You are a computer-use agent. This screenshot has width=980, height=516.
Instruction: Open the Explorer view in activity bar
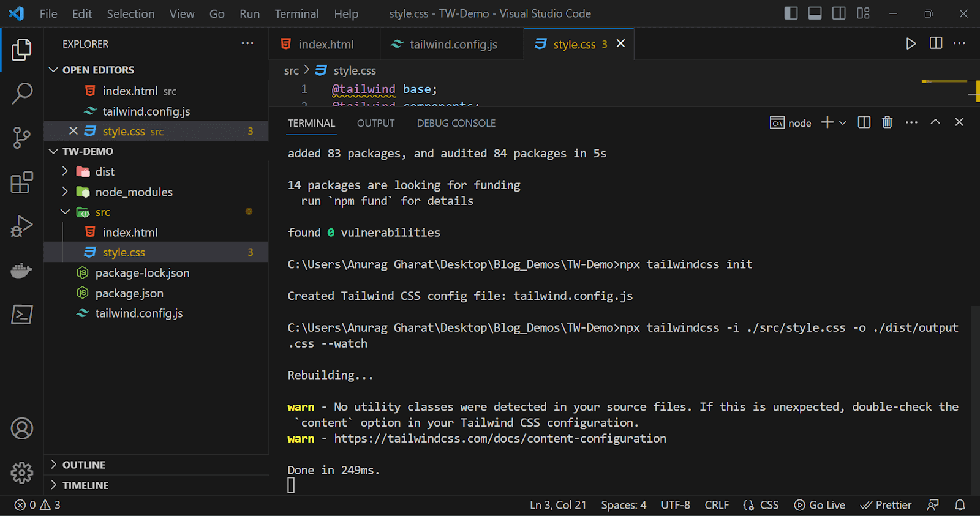point(21,50)
